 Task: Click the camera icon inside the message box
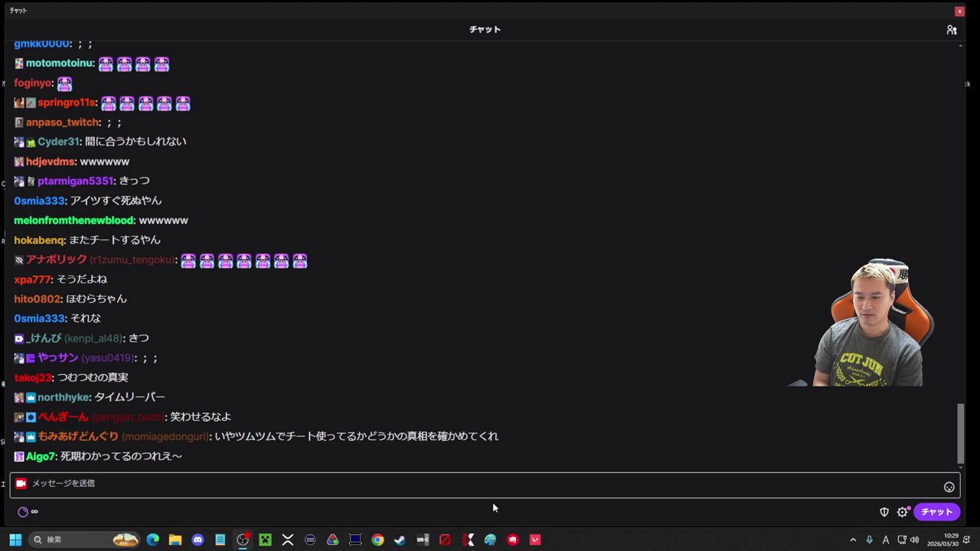point(21,483)
